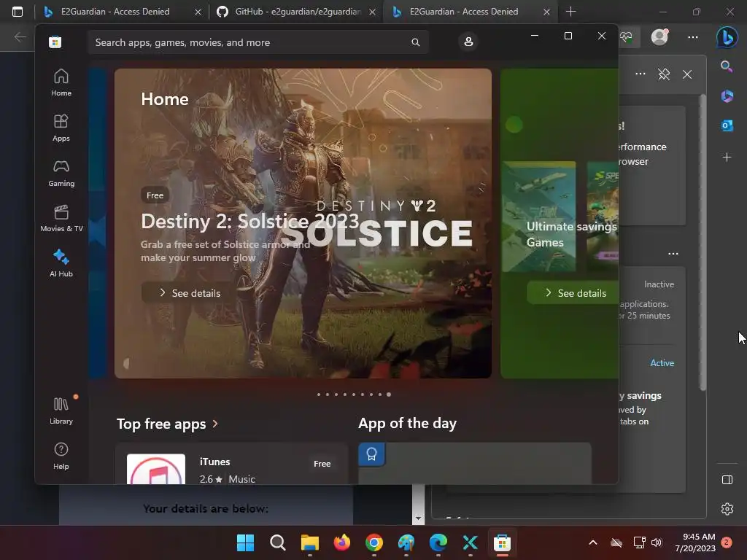The height and width of the screenshot is (560, 747).
Task: Open the Store user account icon
Action: coord(468,42)
